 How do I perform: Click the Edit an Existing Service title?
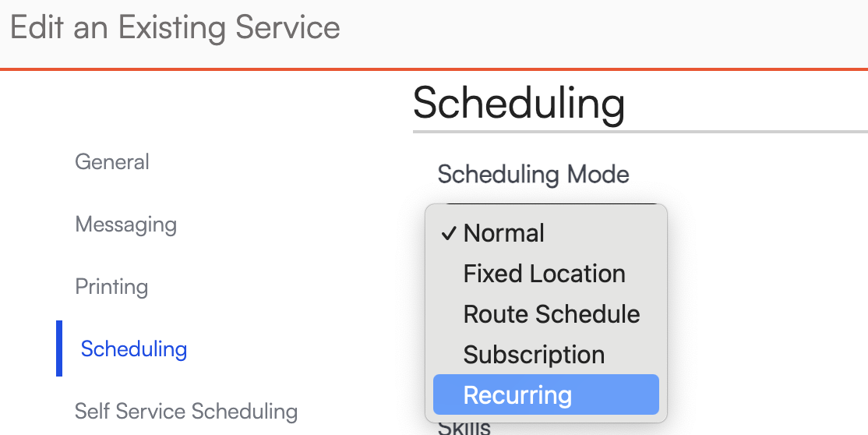[175, 28]
